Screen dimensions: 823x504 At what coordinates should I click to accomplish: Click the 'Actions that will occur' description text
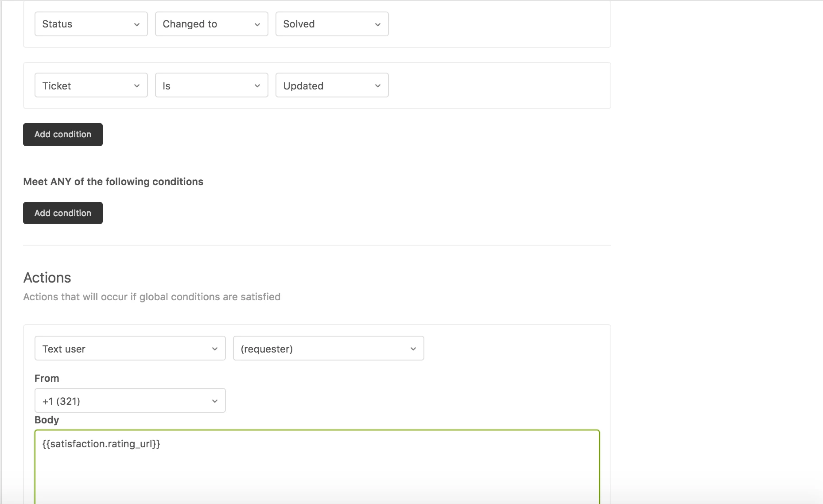(x=151, y=297)
